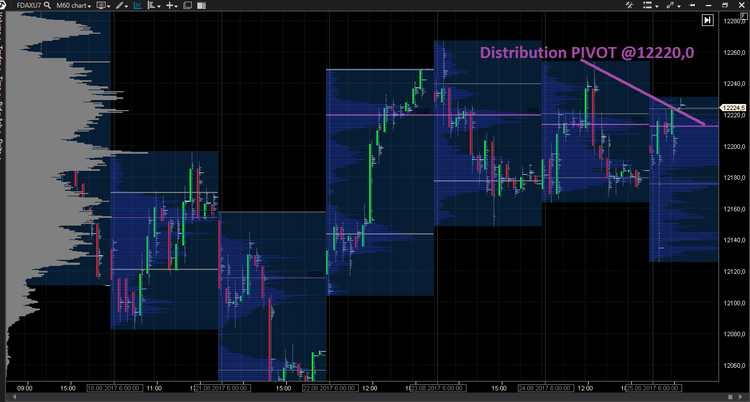The image size is (750, 402).
Task: Click the plus add-object icon
Action: (x=171, y=5)
